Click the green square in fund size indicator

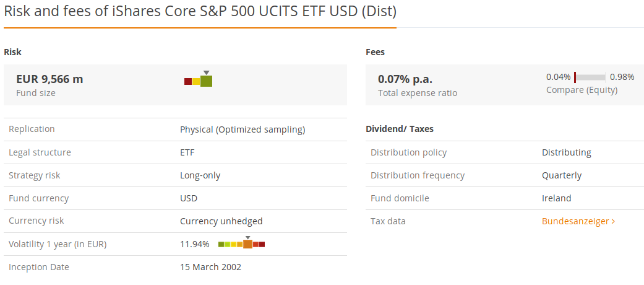click(206, 81)
